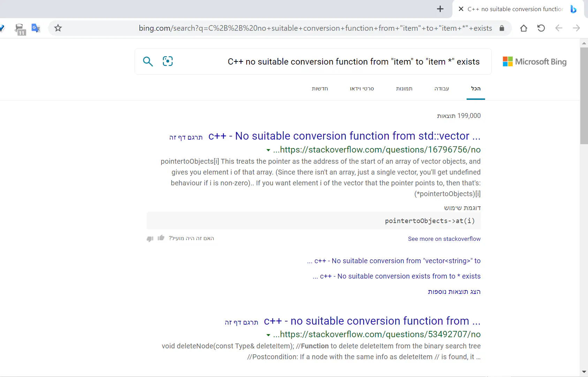Open a new browser tab
588x377 pixels.
click(440, 9)
